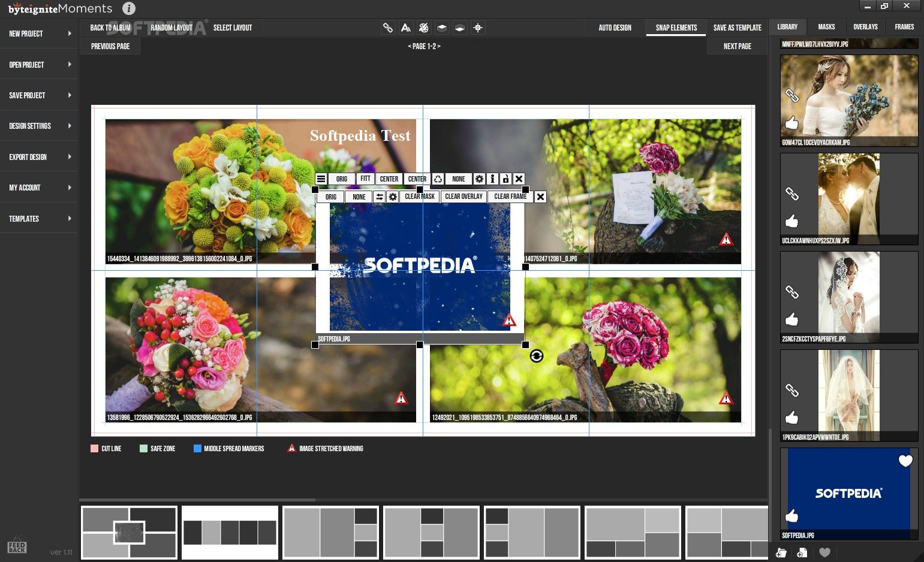Click the link icon on G0W47CL1DCEVDYACRKAM.JPG thumbnail

(792, 95)
